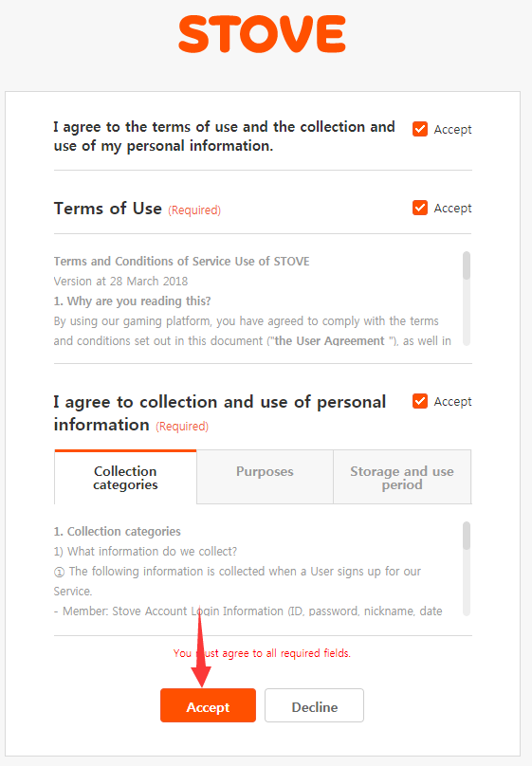Open the Collection categories tab

[125, 477]
